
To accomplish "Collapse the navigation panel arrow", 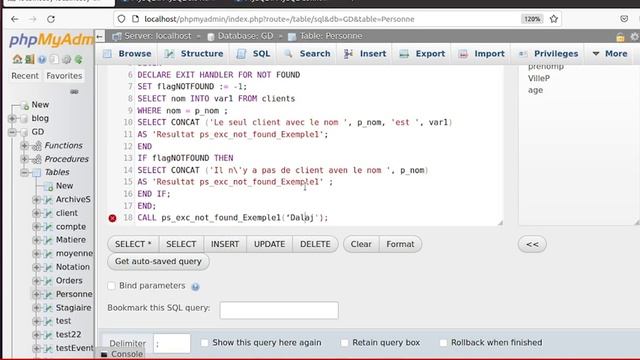I will pyautogui.click(x=100, y=36).
